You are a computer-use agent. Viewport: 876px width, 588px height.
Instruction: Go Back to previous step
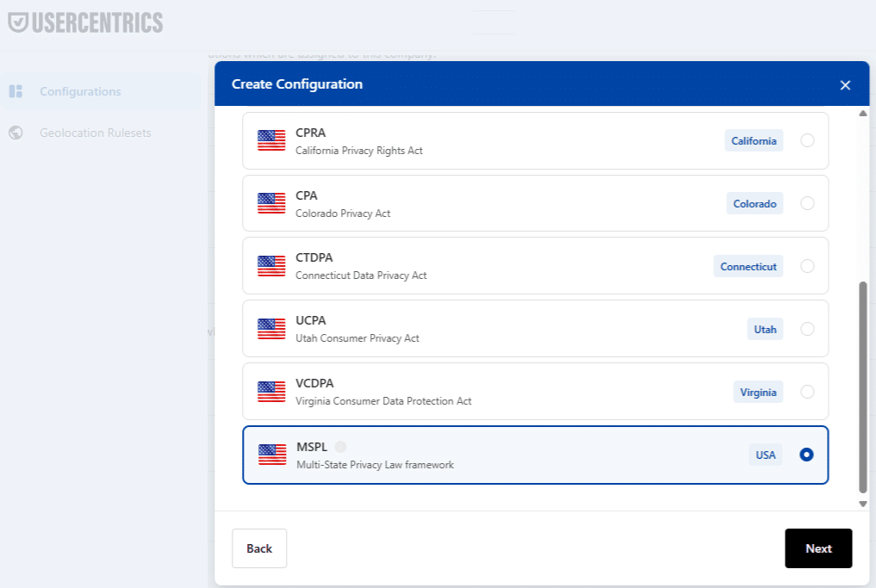coord(259,548)
